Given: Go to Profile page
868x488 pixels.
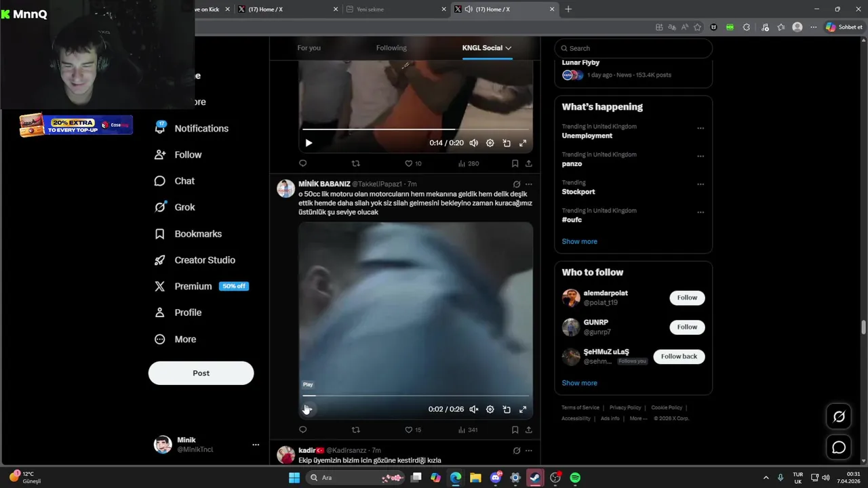Looking at the screenshot, I should (178, 313).
